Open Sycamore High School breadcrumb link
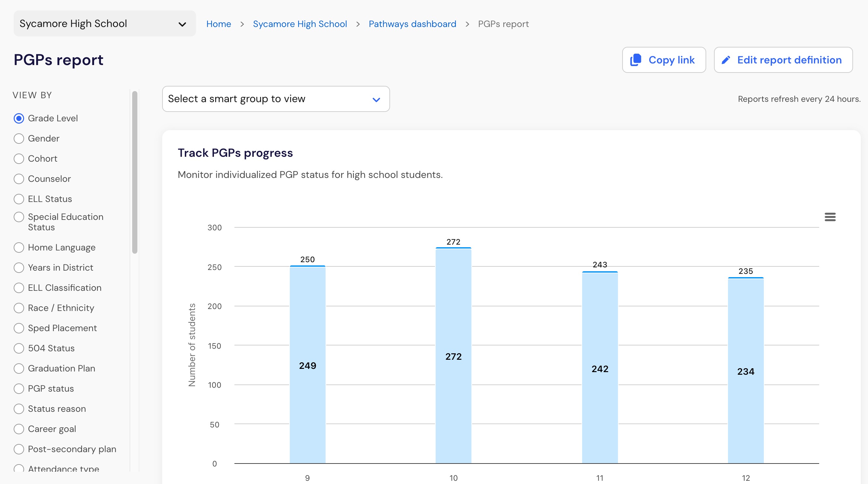This screenshot has height=484, width=868. pos(300,24)
